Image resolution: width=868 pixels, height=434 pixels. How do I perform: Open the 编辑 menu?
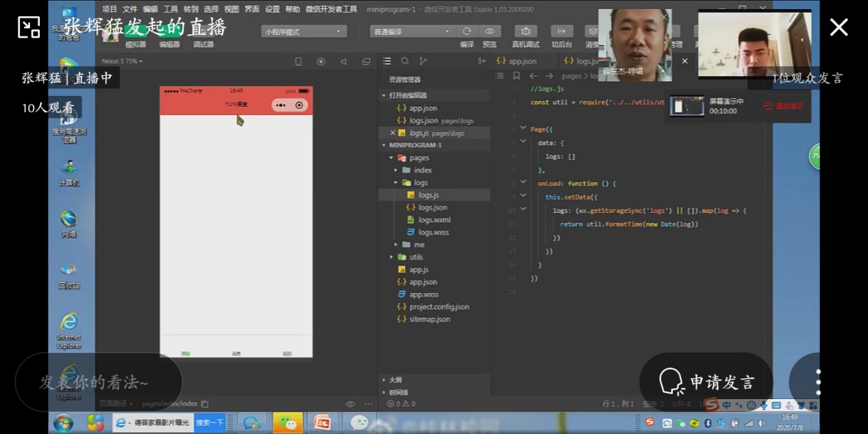(150, 10)
